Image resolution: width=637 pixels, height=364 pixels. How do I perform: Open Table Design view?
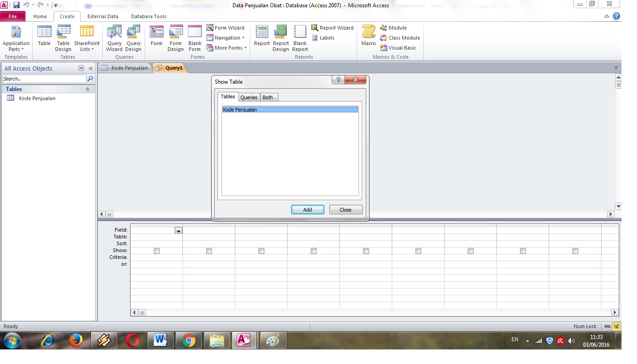point(63,39)
